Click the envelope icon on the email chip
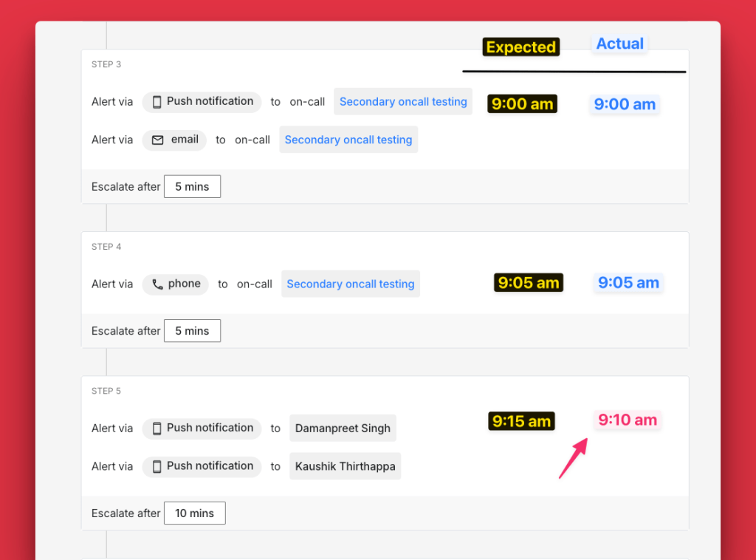Image resolution: width=756 pixels, height=560 pixels. [157, 140]
